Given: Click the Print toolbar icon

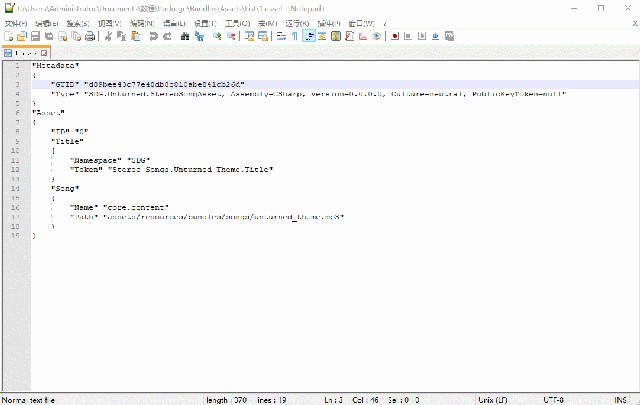Looking at the screenshot, I should point(89,36).
